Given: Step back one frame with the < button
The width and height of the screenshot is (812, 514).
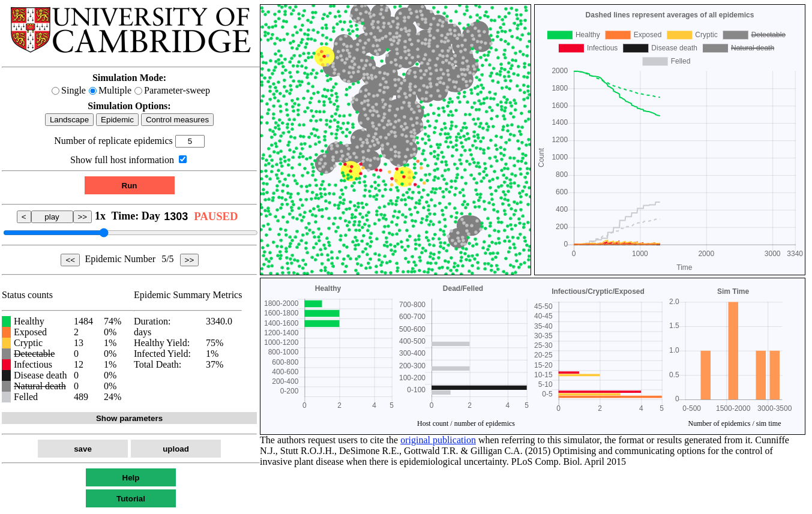Looking at the screenshot, I should [x=24, y=217].
